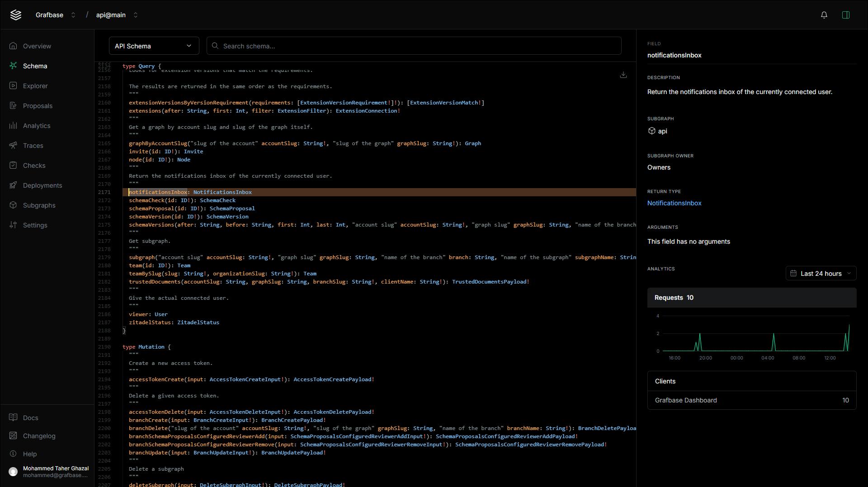Image resolution: width=868 pixels, height=487 pixels.
Task: Go to Traces in sidebar
Action: [x=33, y=146]
